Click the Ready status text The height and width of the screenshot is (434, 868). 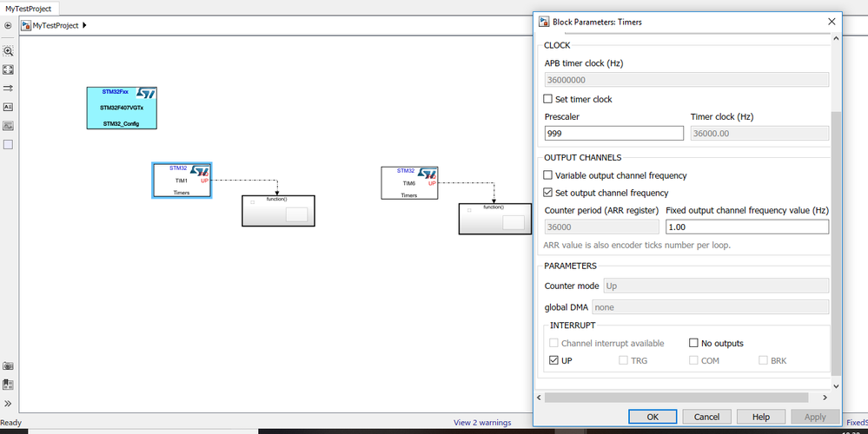pyautogui.click(x=11, y=423)
